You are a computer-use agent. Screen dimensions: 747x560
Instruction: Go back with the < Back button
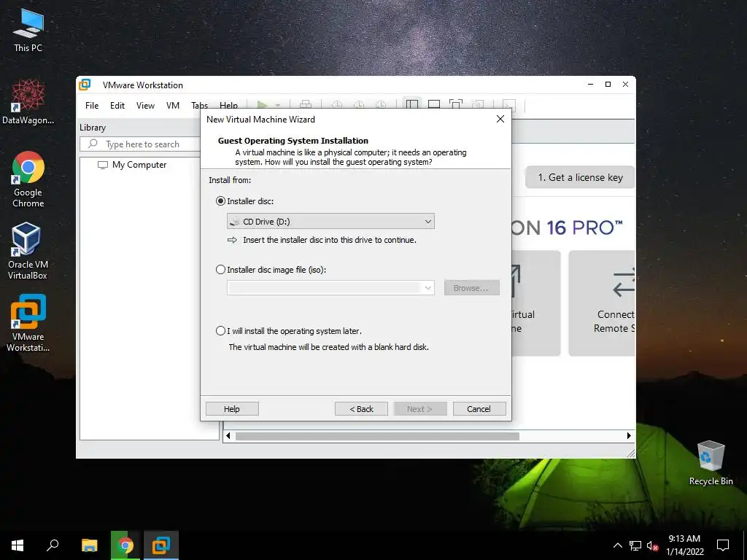pos(361,408)
